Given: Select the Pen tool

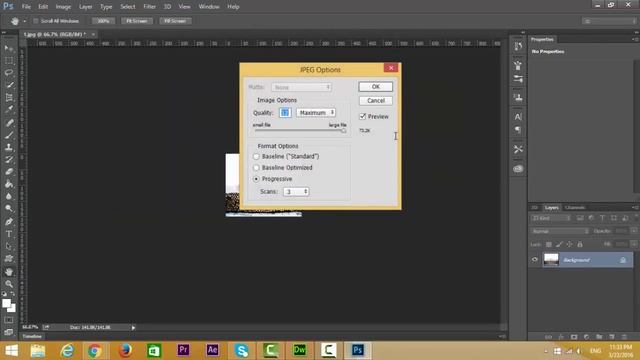Looking at the screenshot, I should click(x=9, y=222).
